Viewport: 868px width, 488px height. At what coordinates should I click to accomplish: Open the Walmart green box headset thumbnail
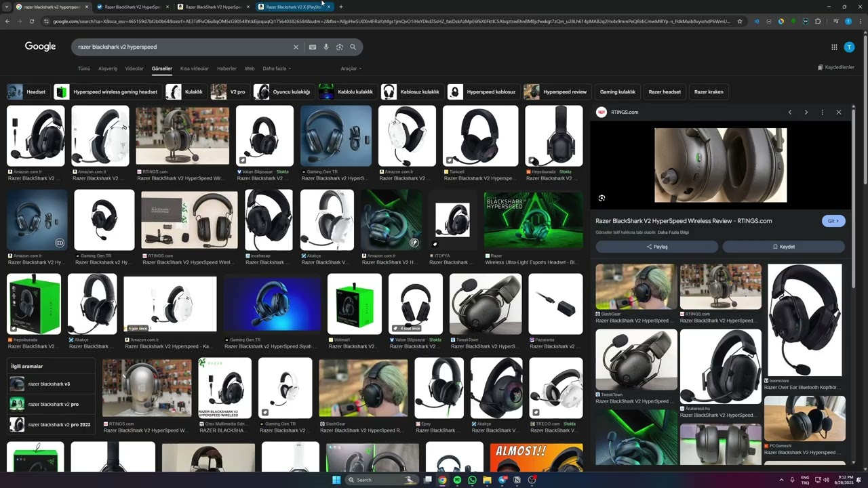[355, 304]
